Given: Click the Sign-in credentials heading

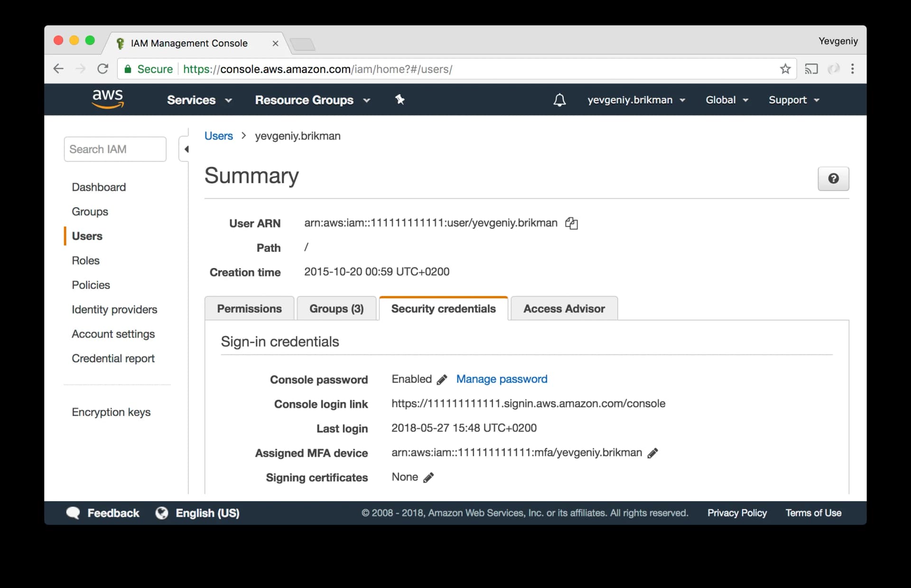Looking at the screenshot, I should [x=280, y=342].
